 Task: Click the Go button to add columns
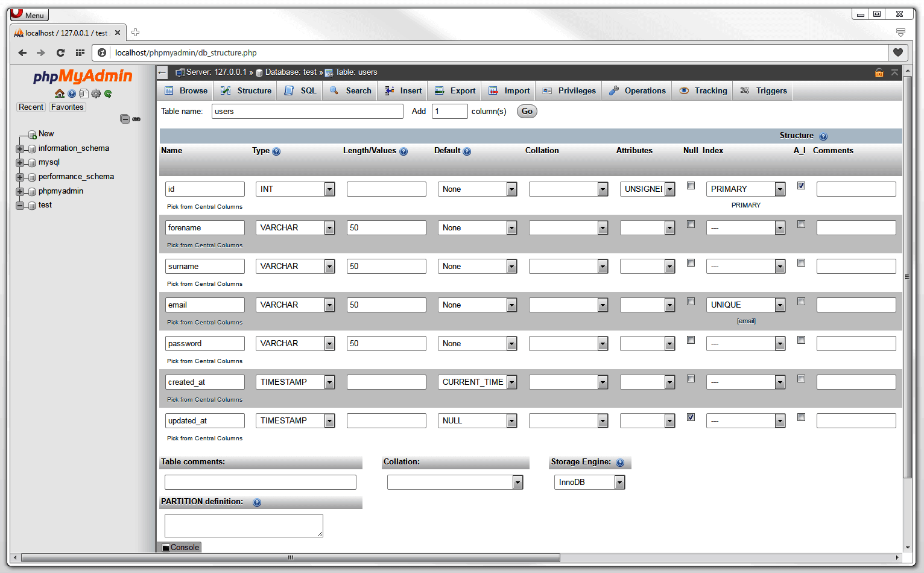(x=526, y=111)
